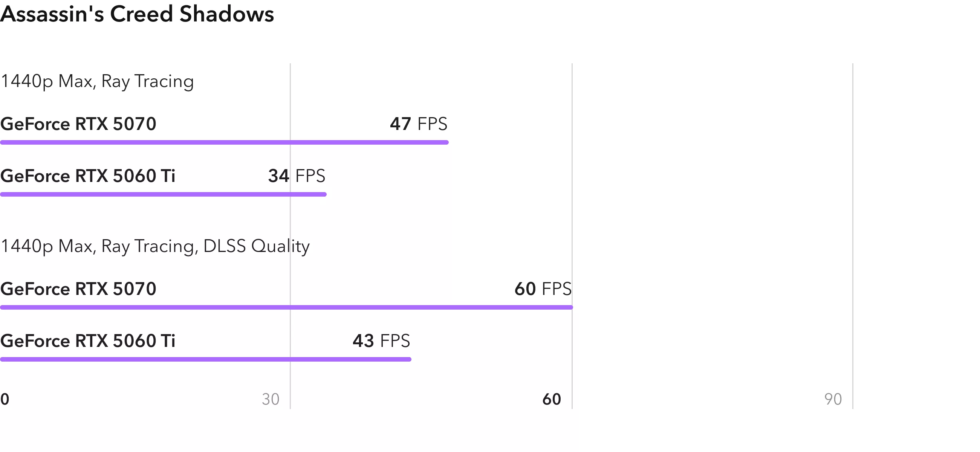Click the RTX 5070 label scoring 60 FPS
The width and height of the screenshot is (980, 452).
coord(78,289)
